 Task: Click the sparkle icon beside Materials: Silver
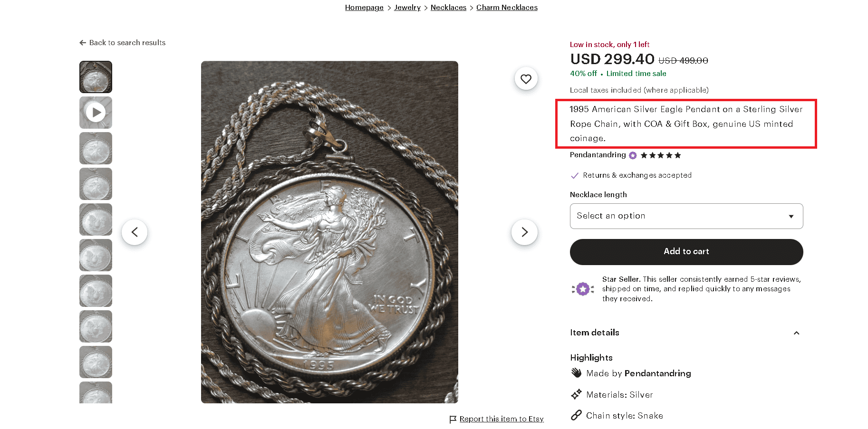[576, 394]
